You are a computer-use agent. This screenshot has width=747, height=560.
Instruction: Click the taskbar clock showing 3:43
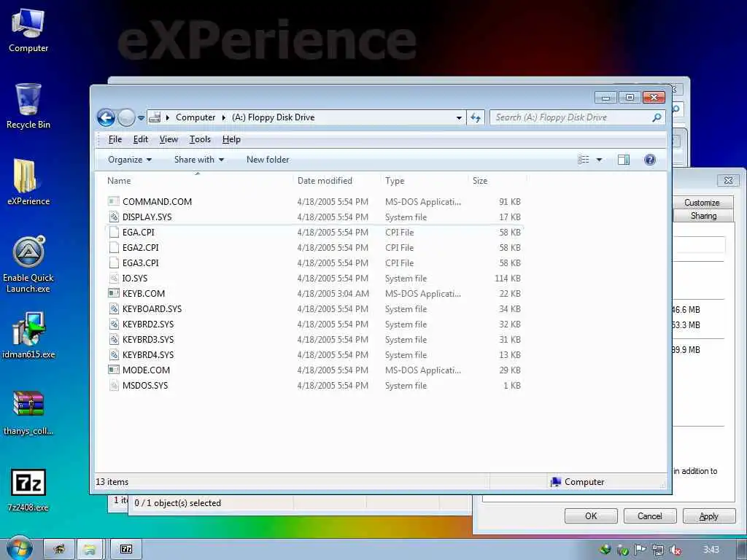pyautogui.click(x=711, y=550)
